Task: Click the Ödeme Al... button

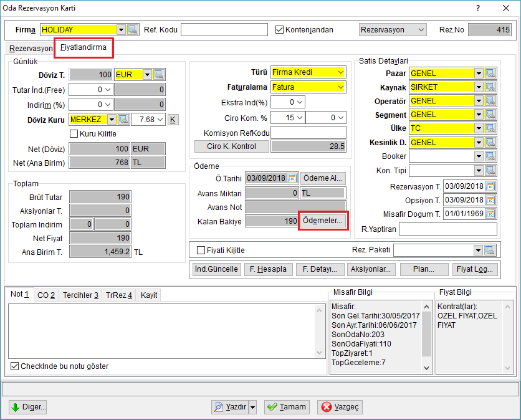Action: (x=323, y=178)
